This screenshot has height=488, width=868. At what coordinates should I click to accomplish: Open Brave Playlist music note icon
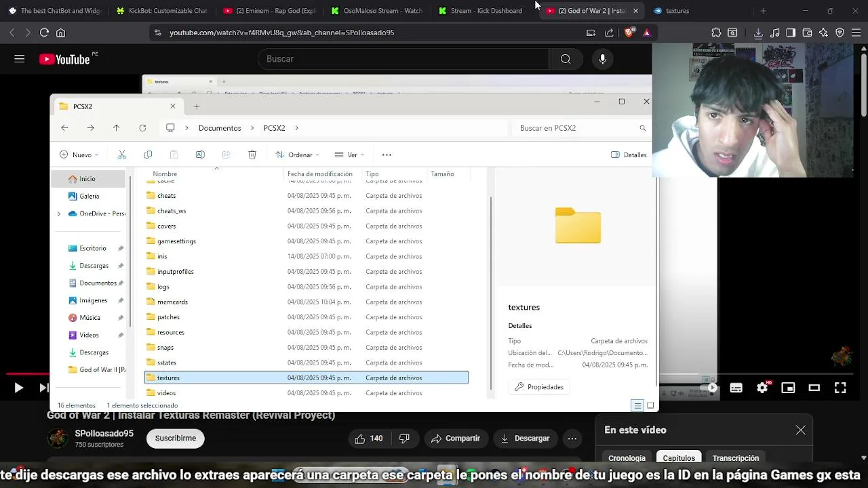point(774,33)
